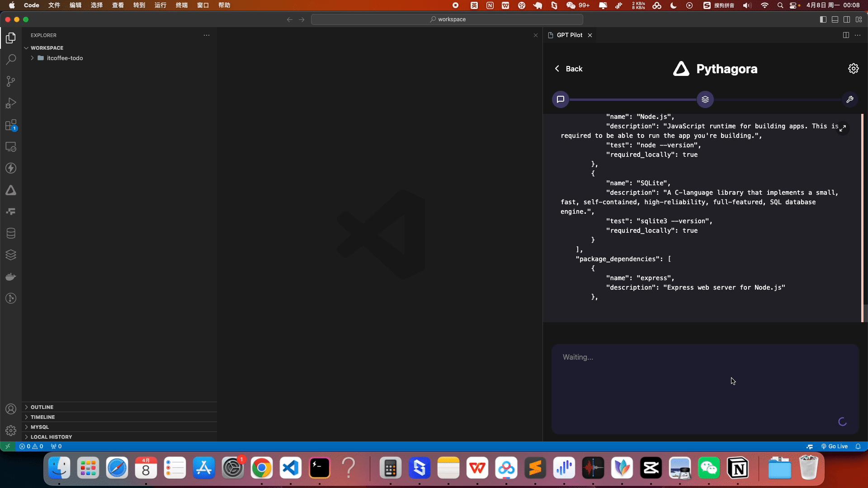This screenshot has width=868, height=488.
Task: Select the GPT Pilot tab
Action: tap(569, 35)
